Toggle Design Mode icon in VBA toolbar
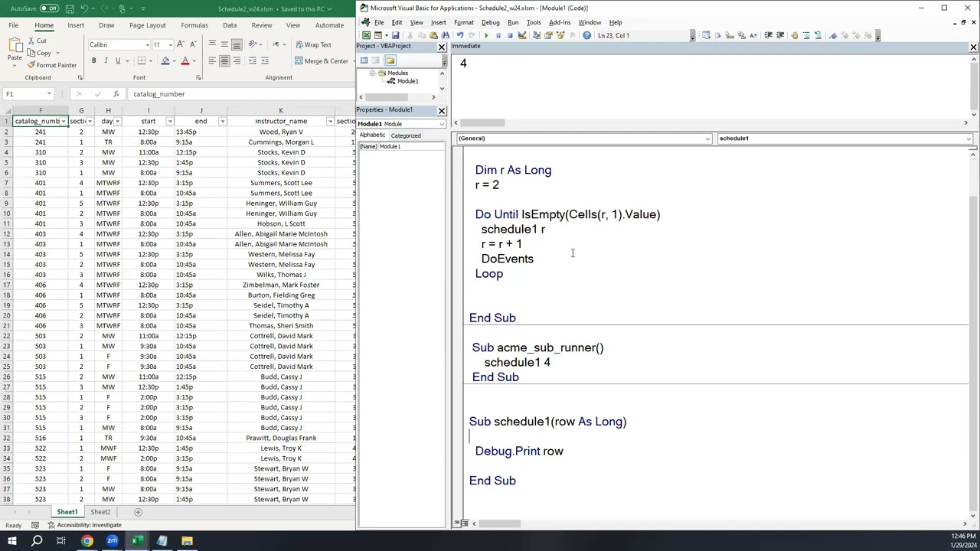This screenshot has width=980, height=551. click(x=522, y=35)
